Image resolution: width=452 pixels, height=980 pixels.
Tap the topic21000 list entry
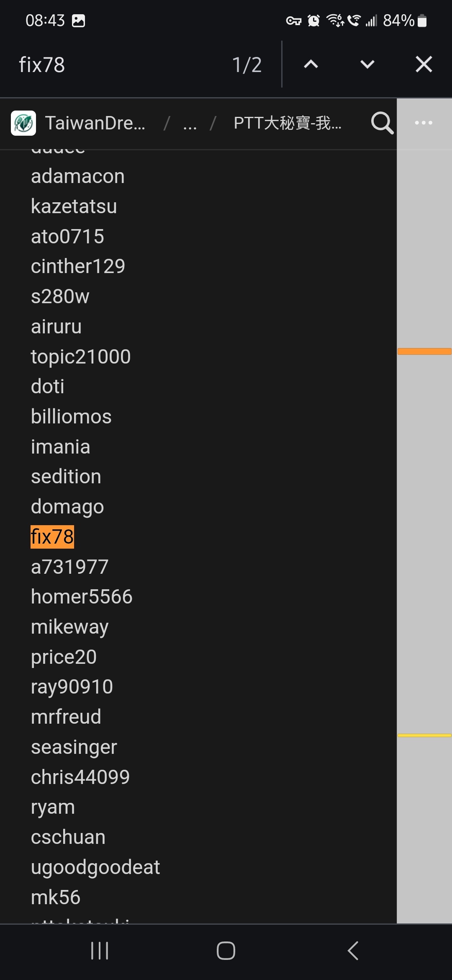tap(81, 357)
